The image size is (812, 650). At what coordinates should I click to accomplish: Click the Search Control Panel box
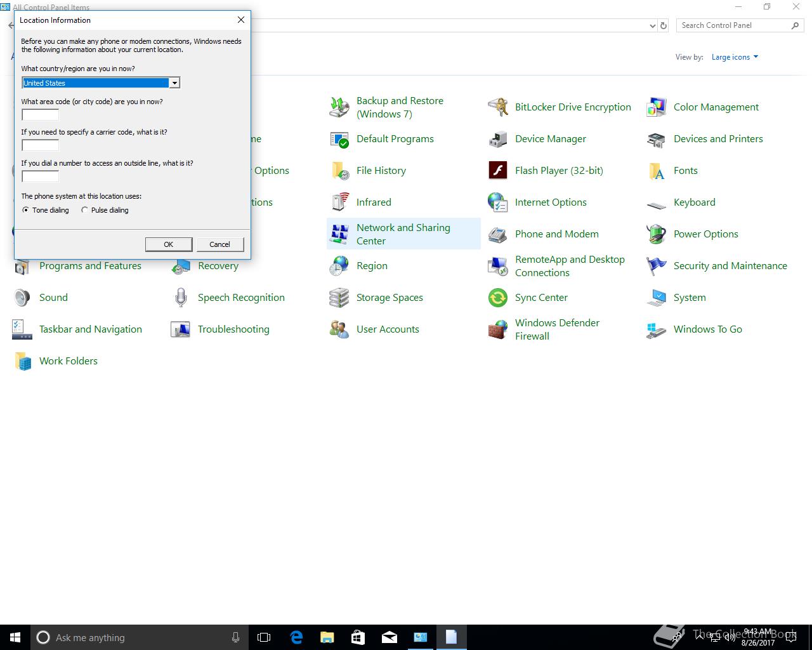pos(739,25)
